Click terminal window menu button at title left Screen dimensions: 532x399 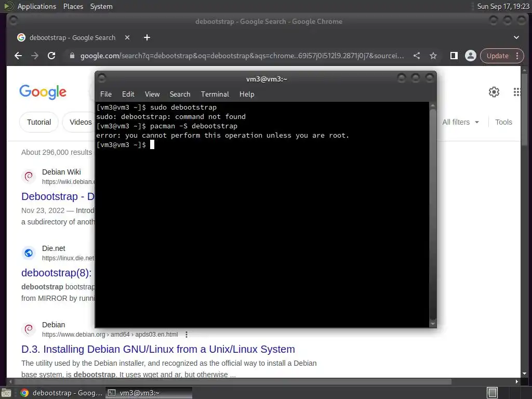[x=101, y=78]
